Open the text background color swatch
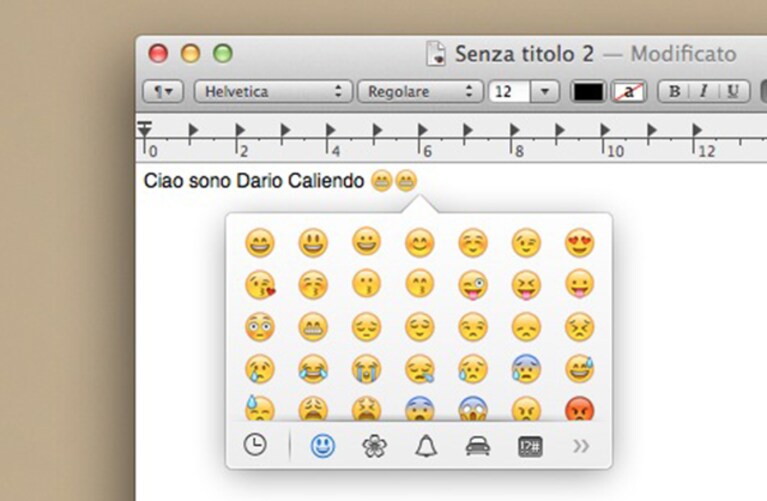 tap(629, 91)
